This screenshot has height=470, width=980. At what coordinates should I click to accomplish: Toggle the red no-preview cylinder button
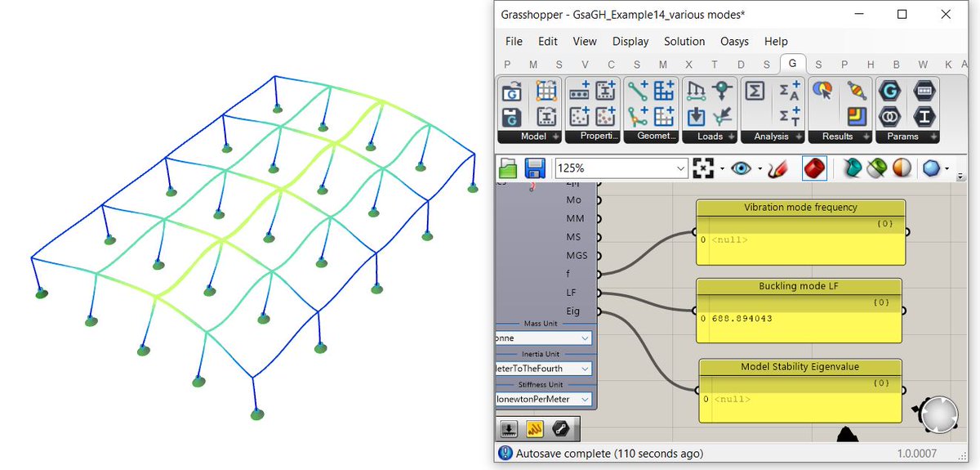pos(815,168)
